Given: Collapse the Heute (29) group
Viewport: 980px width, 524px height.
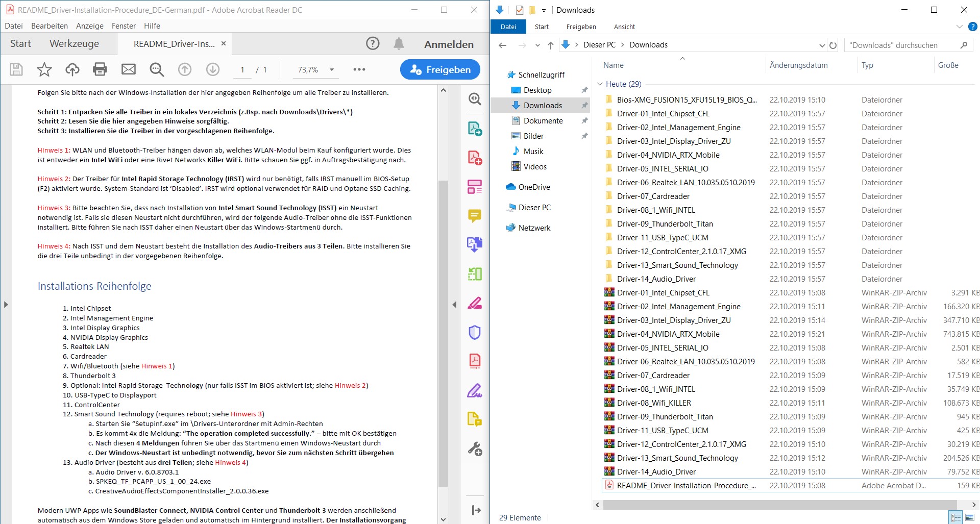Looking at the screenshot, I should 600,84.
